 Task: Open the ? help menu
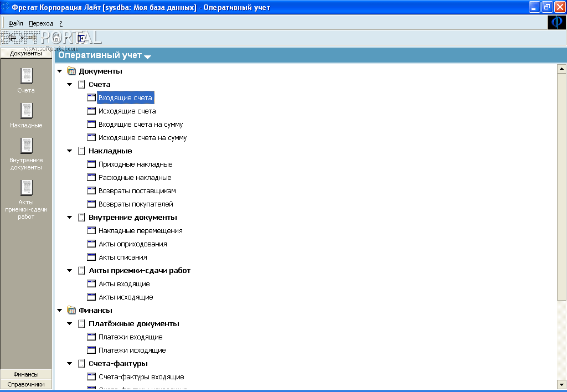61,23
